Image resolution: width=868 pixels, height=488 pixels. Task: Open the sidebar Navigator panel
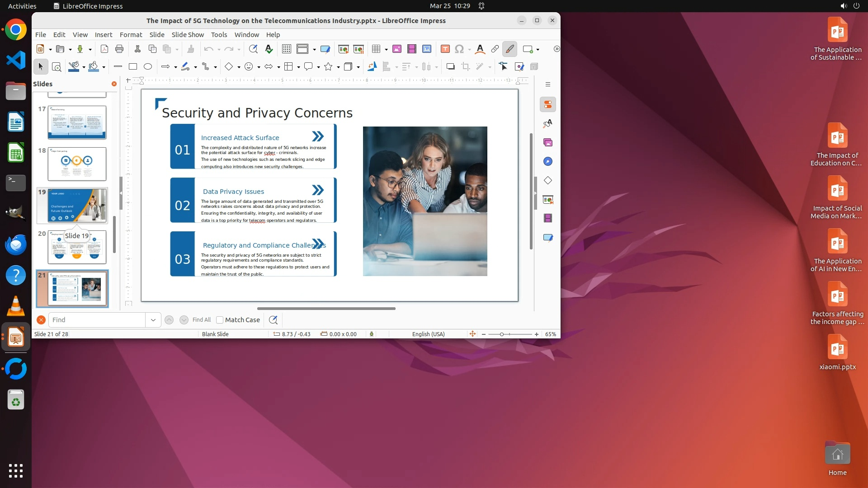[548, 161]
